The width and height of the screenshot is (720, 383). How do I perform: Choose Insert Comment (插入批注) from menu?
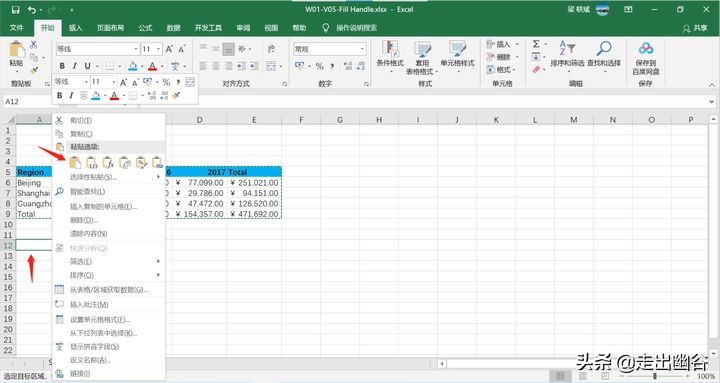coord(109,304)
